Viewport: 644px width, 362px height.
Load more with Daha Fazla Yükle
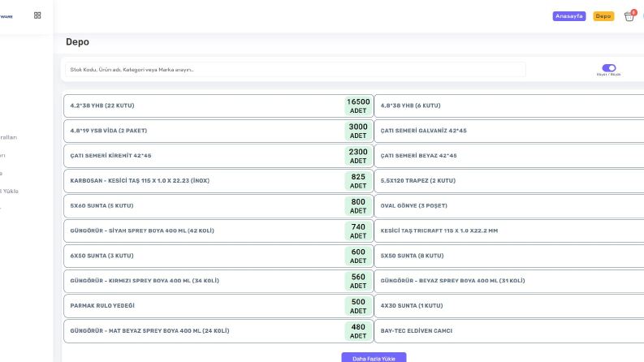[x=374, y=358]
